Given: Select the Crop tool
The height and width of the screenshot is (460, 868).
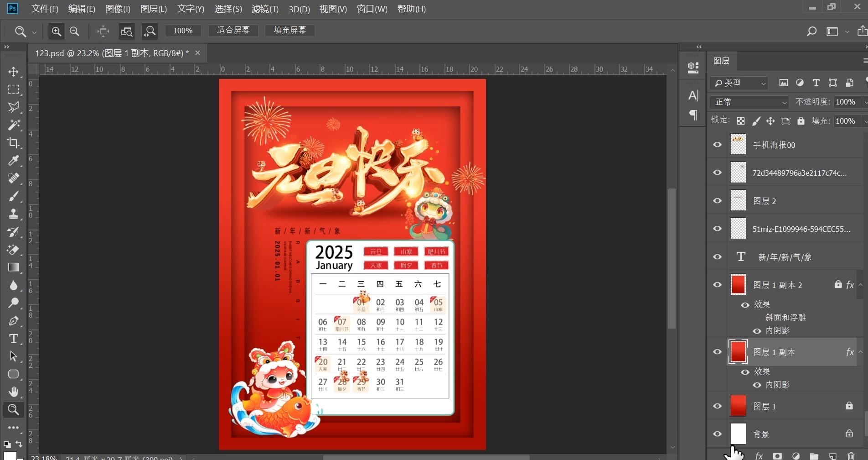Looking at the screenshot, I should click(x=13, y=143).
